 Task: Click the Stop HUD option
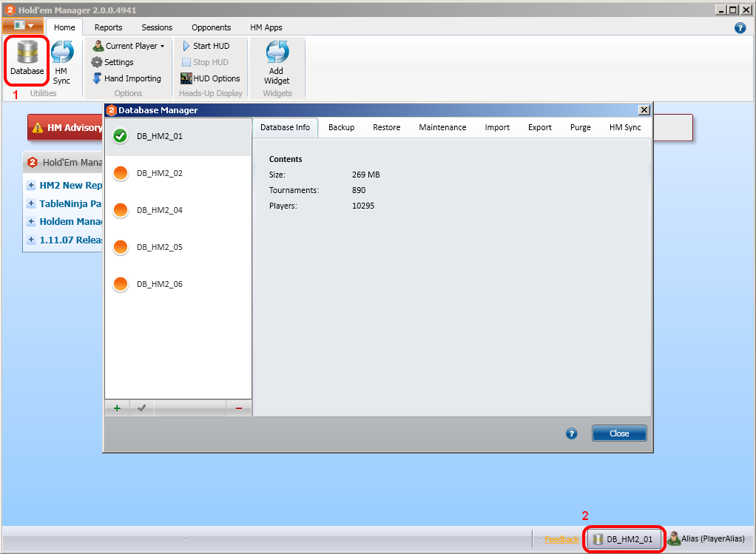[206, 62]
